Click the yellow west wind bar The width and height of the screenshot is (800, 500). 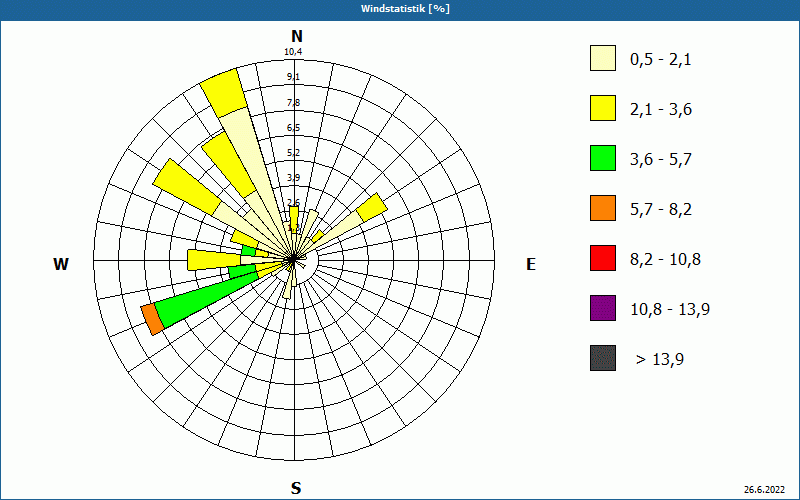pyautogui.click(x=214, y=260)
